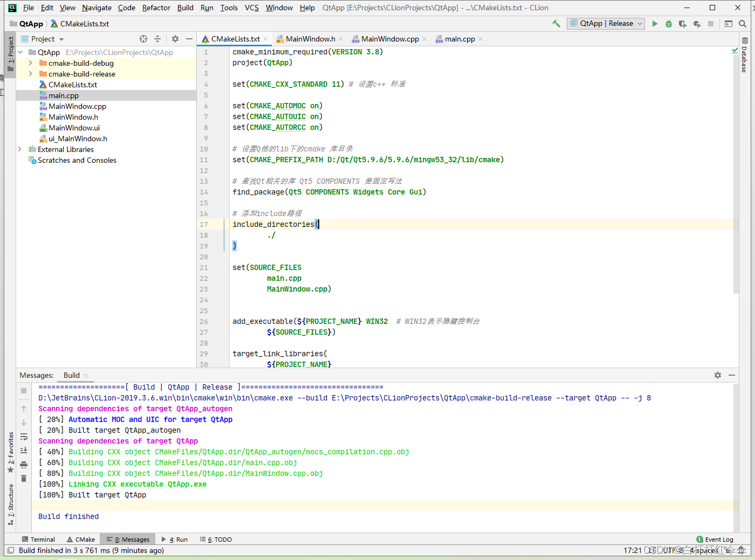Image resolution: width=755 pixels, height=560 pixels.
Task: Open the VCS menu
Action: pyautogui.click(x=252, y=8)
